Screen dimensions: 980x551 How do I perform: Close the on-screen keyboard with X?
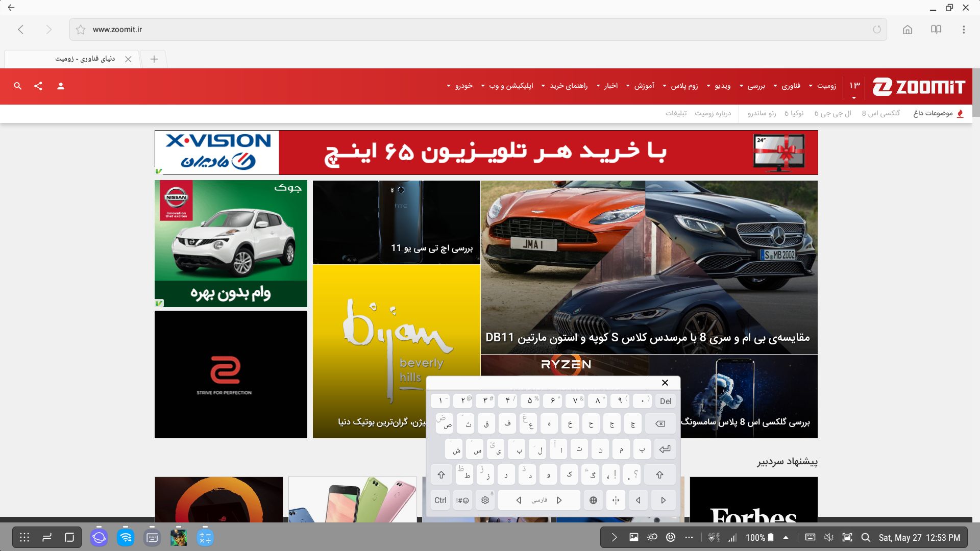665,383
